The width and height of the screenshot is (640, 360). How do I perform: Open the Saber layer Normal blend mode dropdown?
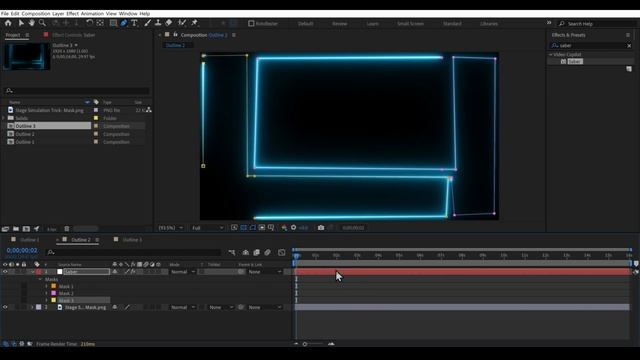182,272
